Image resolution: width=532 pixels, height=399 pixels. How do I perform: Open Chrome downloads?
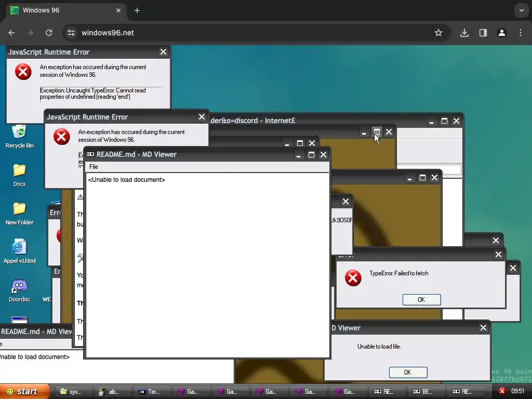464,33
